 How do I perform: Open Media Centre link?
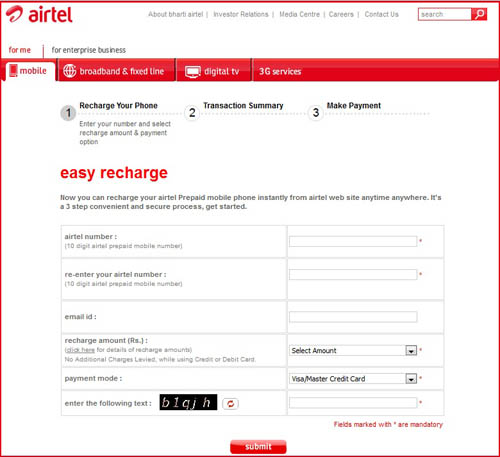[299, 14]
